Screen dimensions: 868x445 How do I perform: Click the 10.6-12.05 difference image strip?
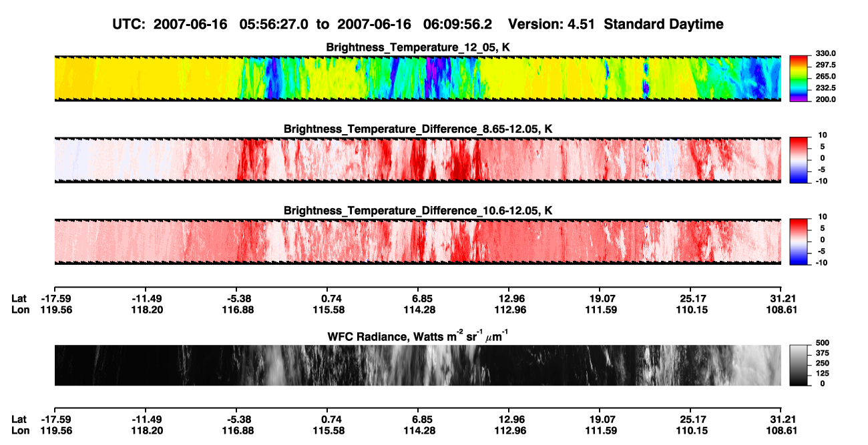(x=417, y=242)
